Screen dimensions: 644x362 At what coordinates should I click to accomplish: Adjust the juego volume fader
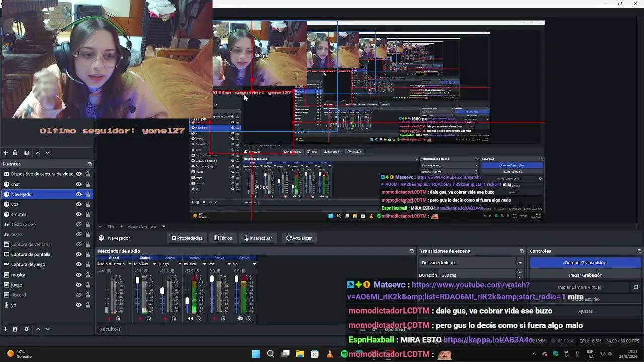[162, 291]
